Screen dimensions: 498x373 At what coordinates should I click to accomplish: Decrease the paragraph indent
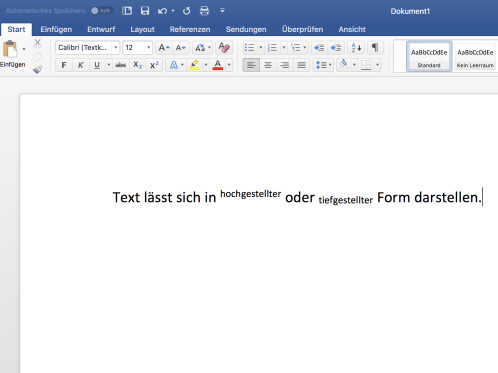319,48
